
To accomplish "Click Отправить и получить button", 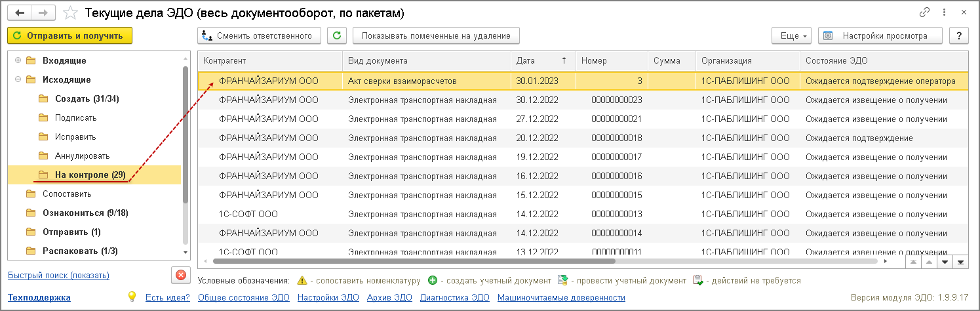I will click(70, 35).
